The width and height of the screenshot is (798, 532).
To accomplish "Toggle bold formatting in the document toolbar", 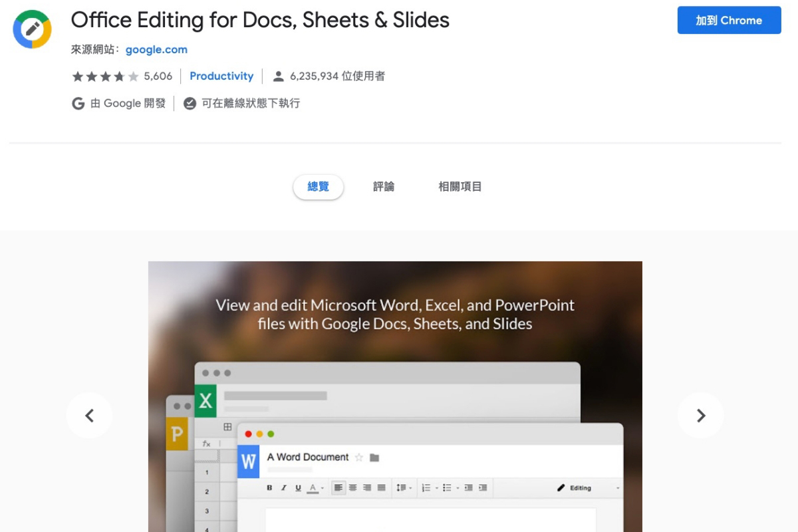I will (x=270, y=487).
